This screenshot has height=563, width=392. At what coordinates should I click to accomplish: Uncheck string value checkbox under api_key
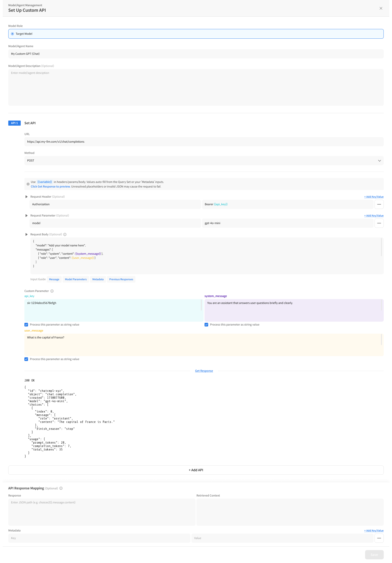click(x=26, y=325)
